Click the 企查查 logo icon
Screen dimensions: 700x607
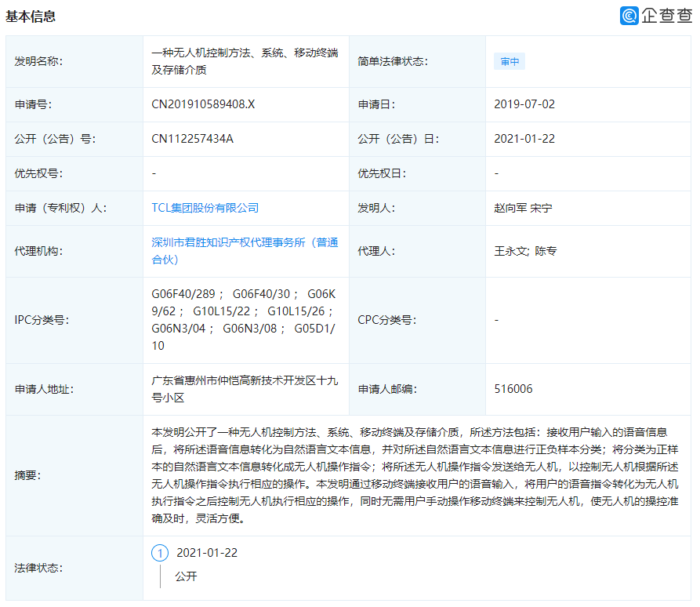629,16
